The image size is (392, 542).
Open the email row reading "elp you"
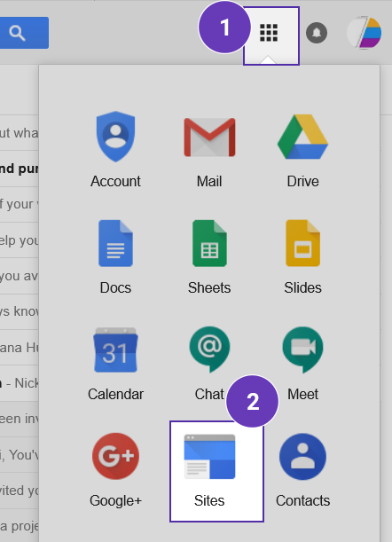20,240
